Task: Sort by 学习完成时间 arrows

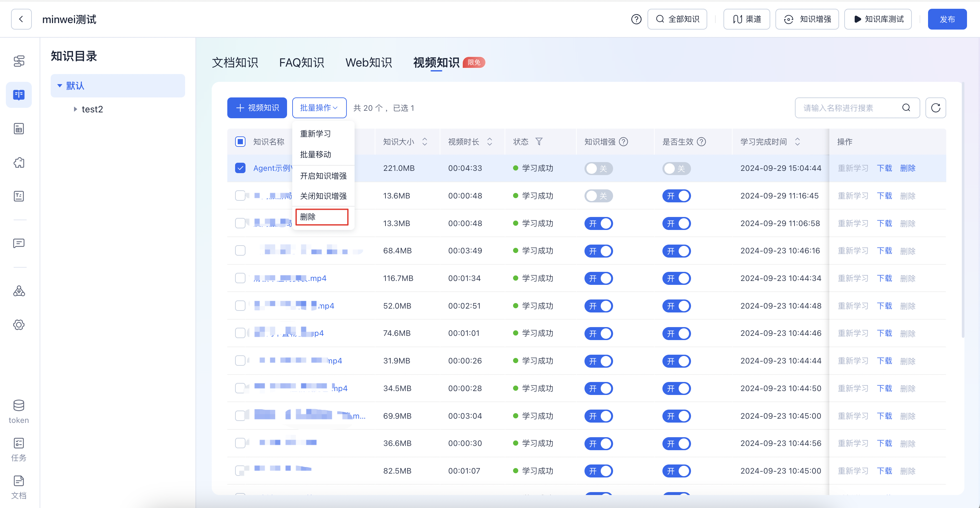Action: [798, 142]
